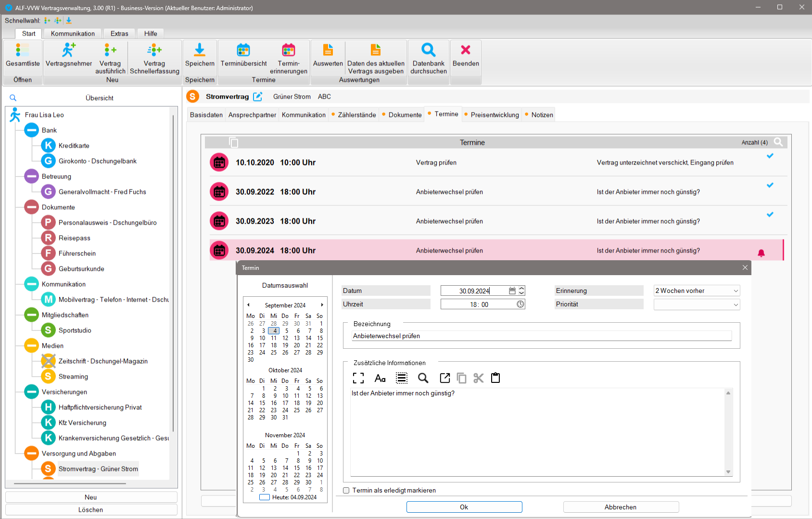Click the Speichern download icon
812x519 pixels.
(200, 50)
